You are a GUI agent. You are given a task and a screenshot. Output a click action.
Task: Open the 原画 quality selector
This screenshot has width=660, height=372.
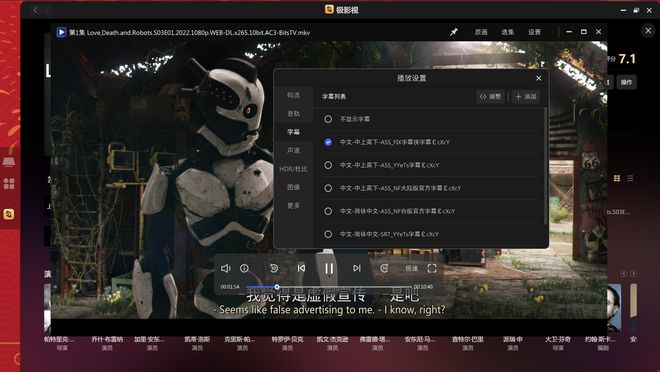tap(481, 32)
